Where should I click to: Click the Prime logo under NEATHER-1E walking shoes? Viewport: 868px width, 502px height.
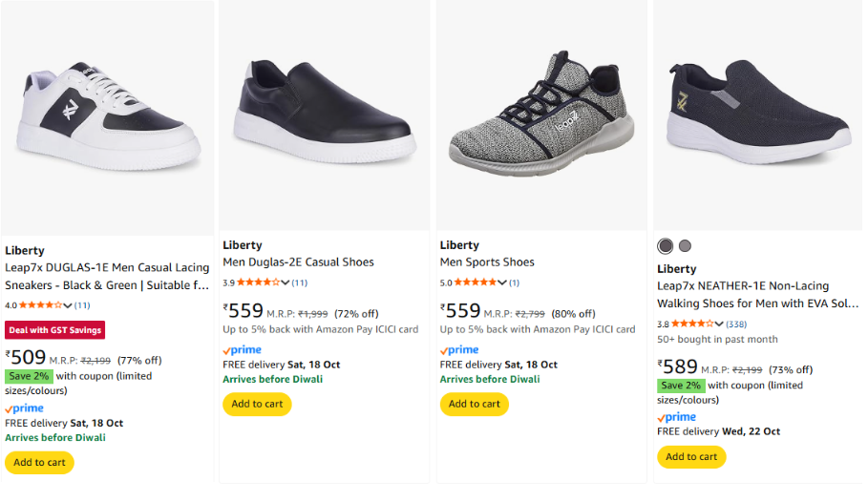pyautogui.click(x=676, y=417)
